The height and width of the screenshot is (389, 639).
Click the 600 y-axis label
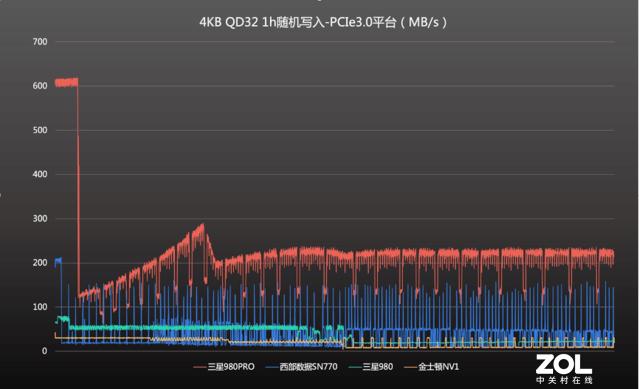coord(40,86)
